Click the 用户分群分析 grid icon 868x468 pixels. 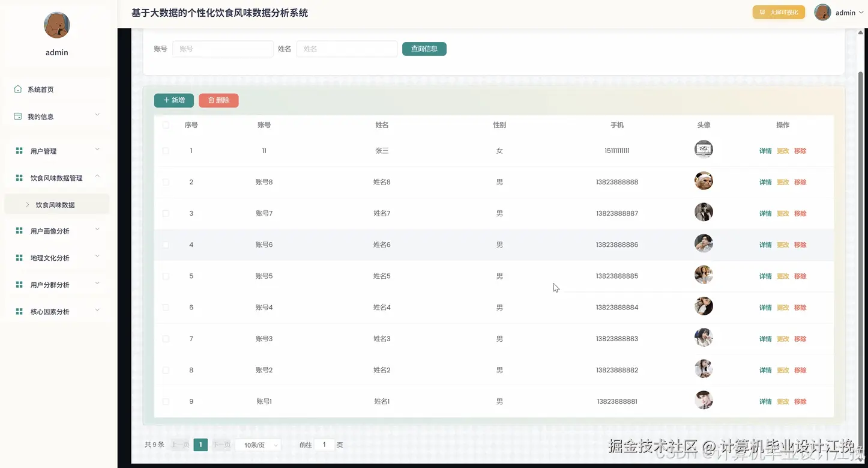(x=19, y=285)
